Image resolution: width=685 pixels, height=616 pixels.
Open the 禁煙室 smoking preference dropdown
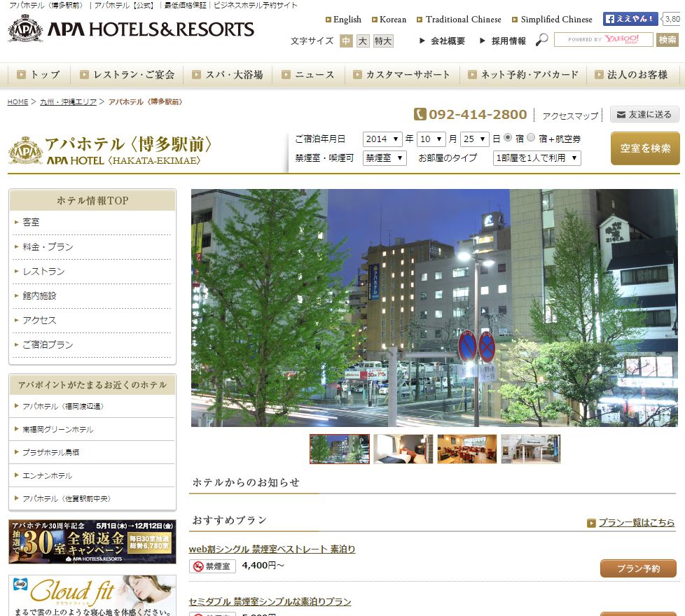tap(385, 158)
